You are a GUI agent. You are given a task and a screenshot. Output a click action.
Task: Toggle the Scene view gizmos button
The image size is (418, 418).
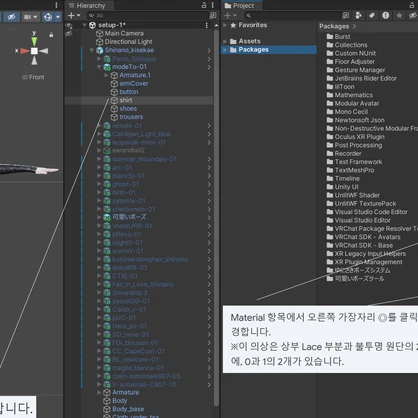point(48,17)
